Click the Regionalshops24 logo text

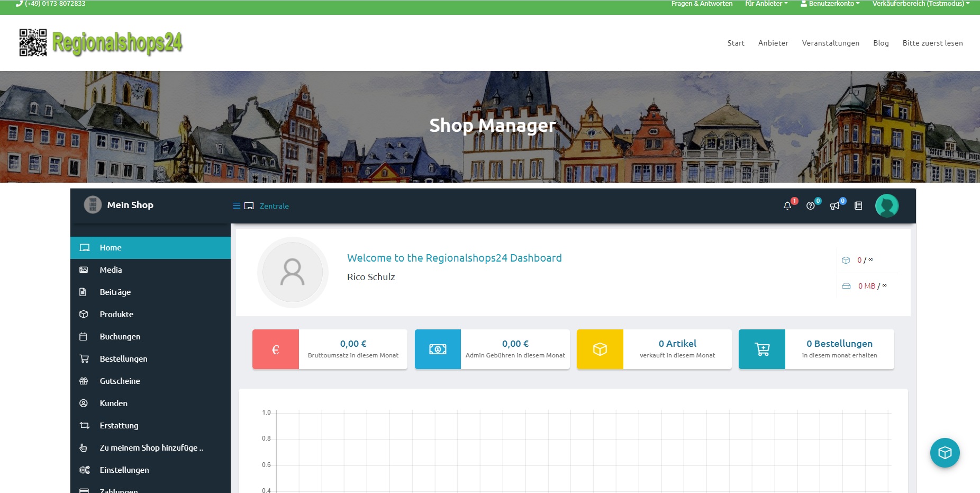tap(117, 42)
